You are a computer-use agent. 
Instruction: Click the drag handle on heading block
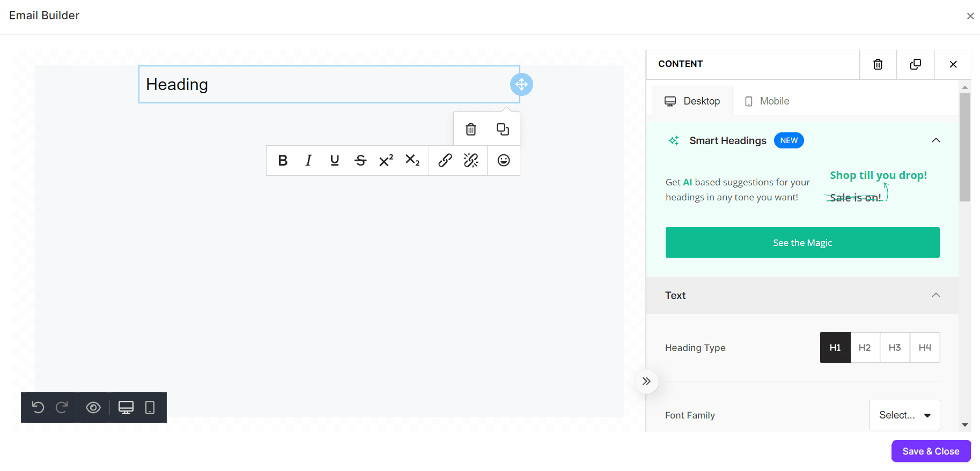[x=521, y=85]
